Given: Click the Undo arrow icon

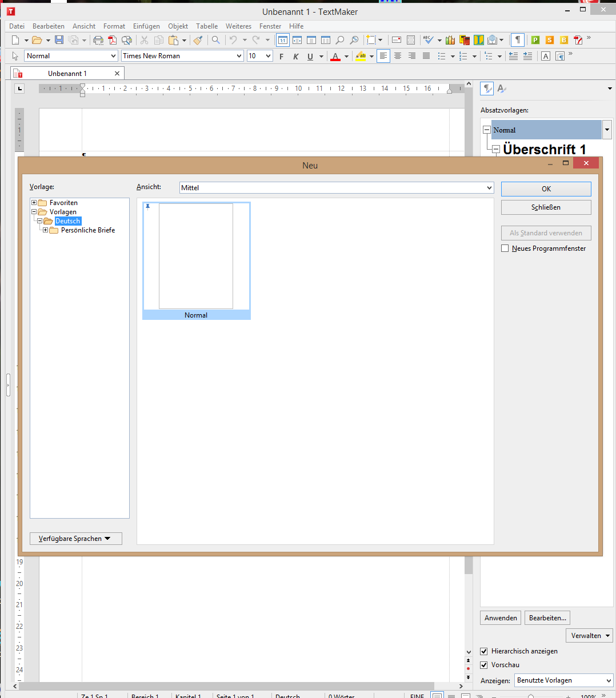Looking at the screenshot, I should pos(233,40).
